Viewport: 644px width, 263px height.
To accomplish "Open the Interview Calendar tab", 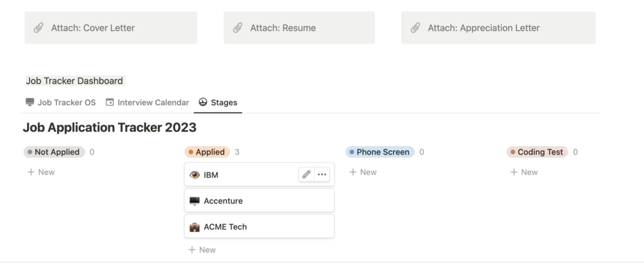I will pos(147,103).
